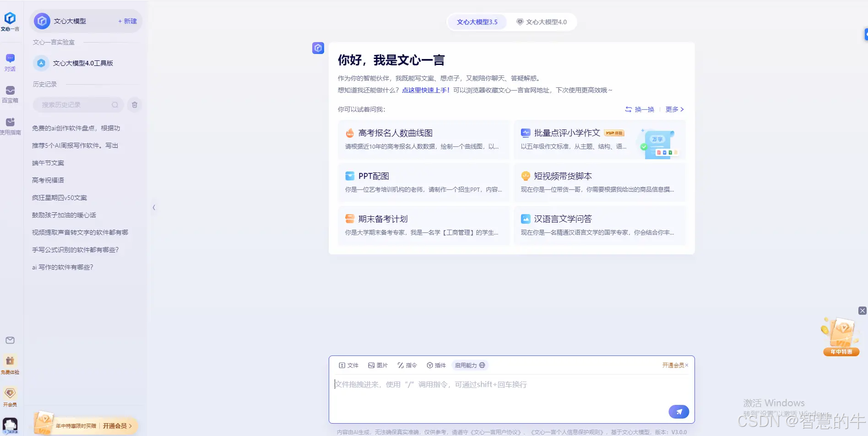Open the 百宝箱 toolbox icon
This screenshot has height=436, width=868.
coord(10,94)
